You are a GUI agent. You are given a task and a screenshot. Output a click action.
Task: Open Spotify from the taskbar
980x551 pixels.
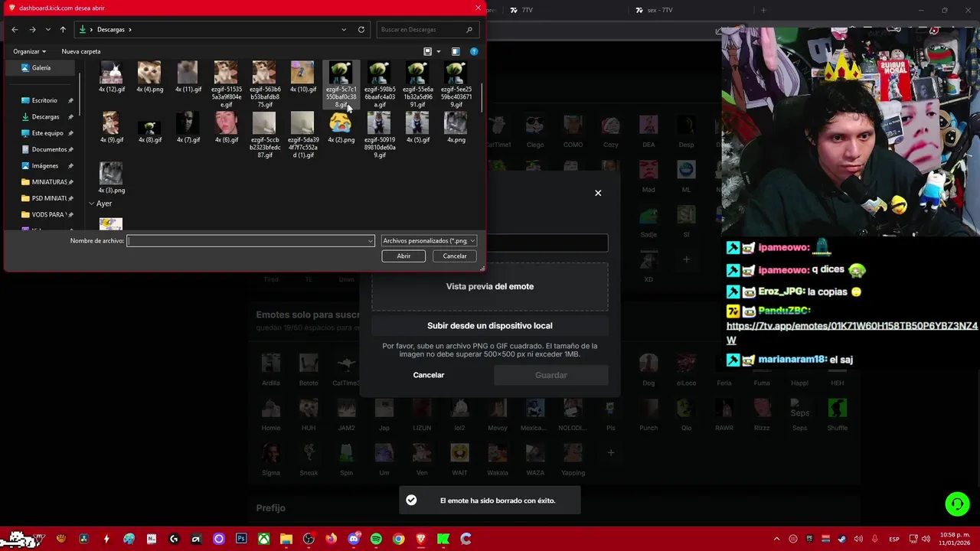coord(376,539)
